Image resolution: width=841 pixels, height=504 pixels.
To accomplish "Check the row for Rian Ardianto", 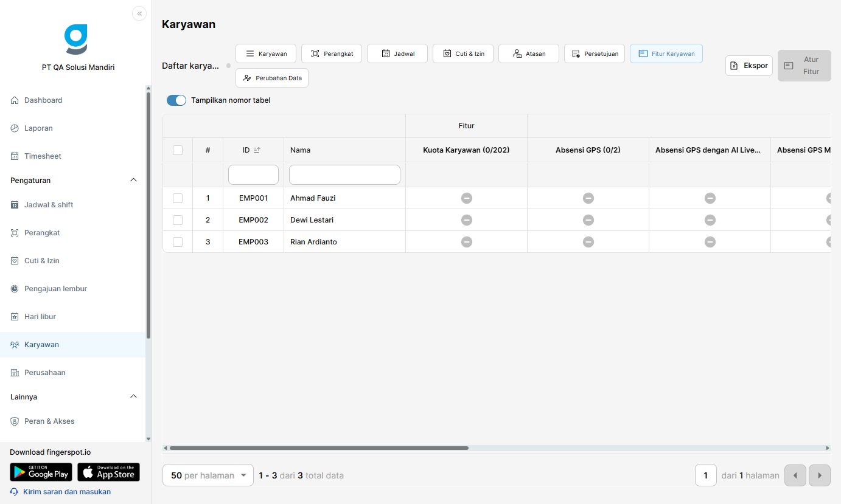I will pos(178,242).
